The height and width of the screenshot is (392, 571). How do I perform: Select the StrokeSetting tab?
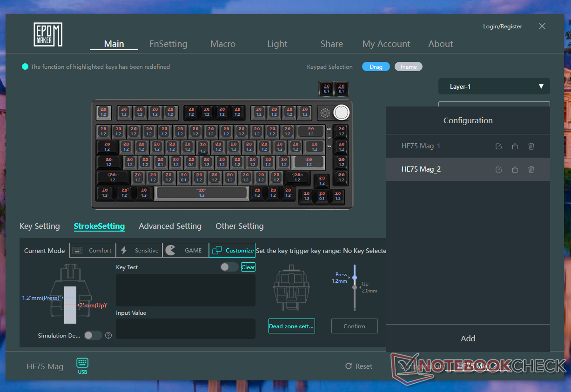(99, 226)
